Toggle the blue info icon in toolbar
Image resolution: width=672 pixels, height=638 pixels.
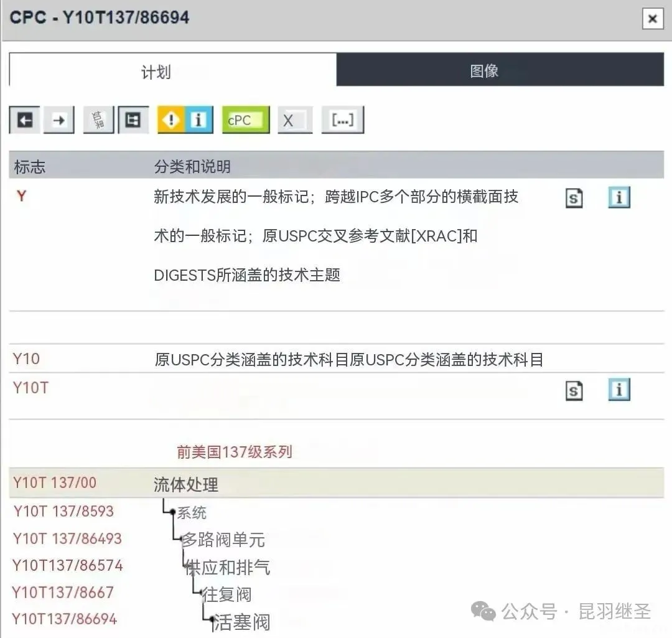(198, 120)
